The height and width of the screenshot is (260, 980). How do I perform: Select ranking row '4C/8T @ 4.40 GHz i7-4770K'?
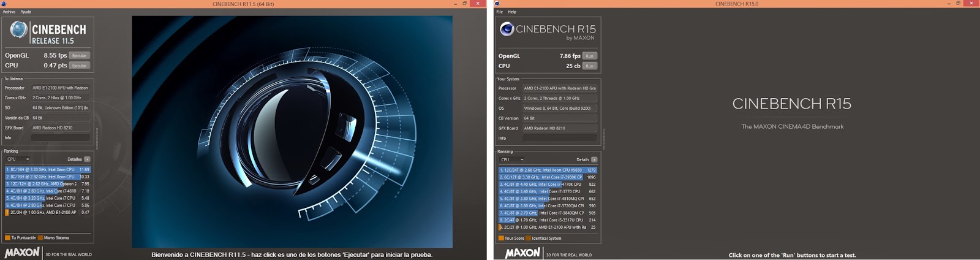click(x=548, y=184)
